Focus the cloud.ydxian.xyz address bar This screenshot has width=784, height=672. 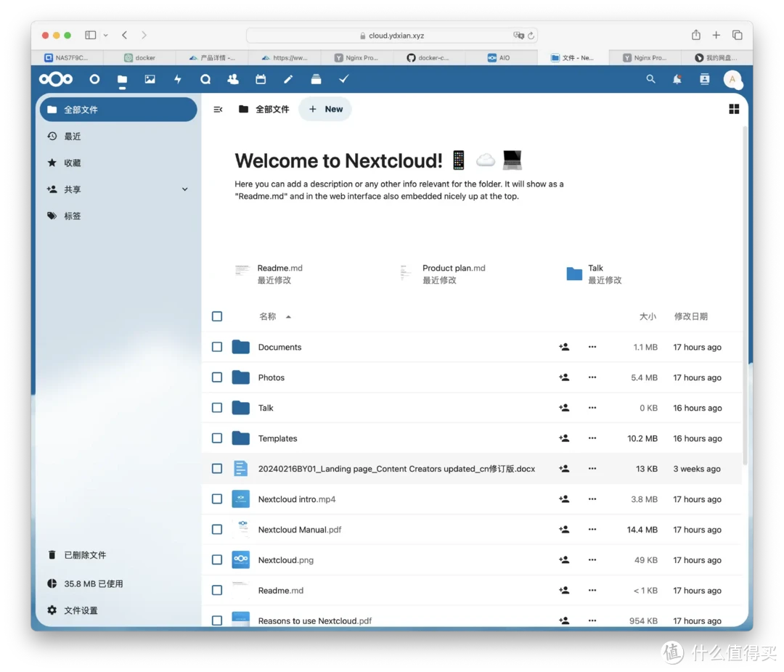pyautogui.click(x=392, y=36)
